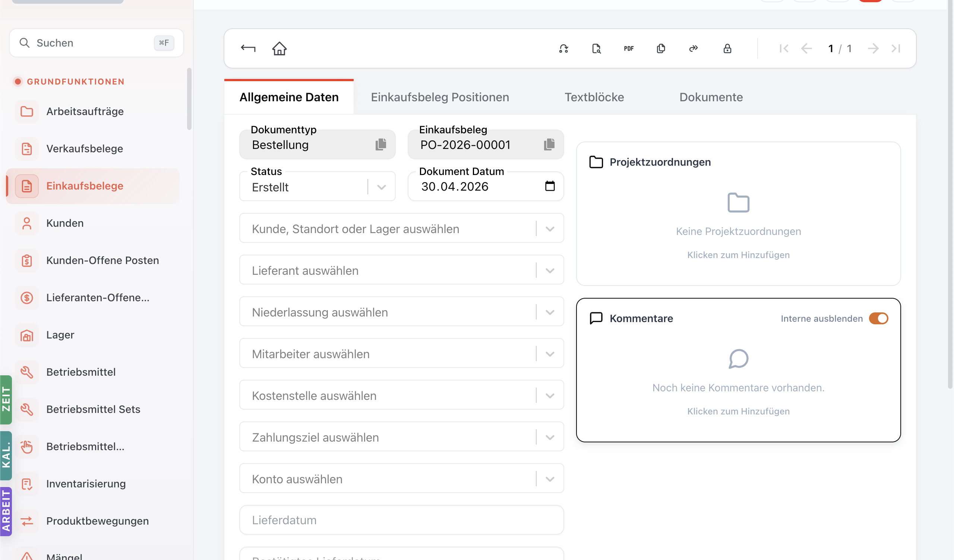Select Einkaufsbelege in sidebar
954x560 pixels.
coord(93,186)
